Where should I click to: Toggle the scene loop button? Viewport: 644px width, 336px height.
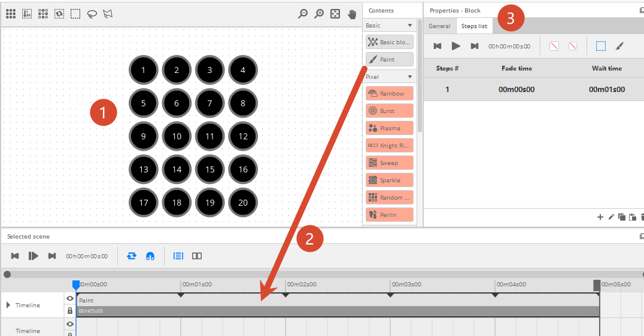132,256
